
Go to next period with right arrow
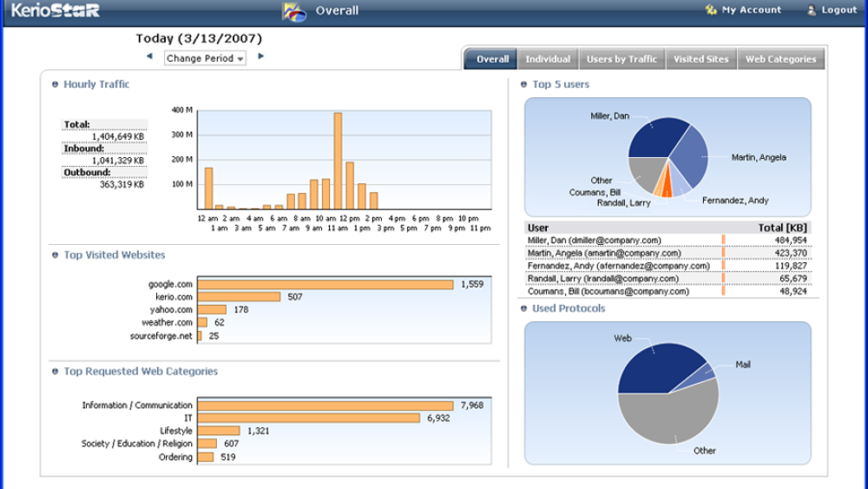(260, 57)
